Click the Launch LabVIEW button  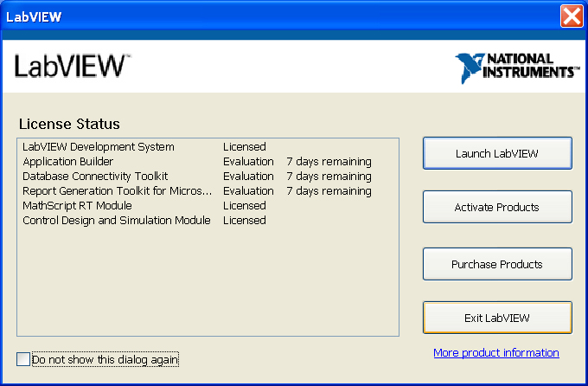[x=497, y=153]
